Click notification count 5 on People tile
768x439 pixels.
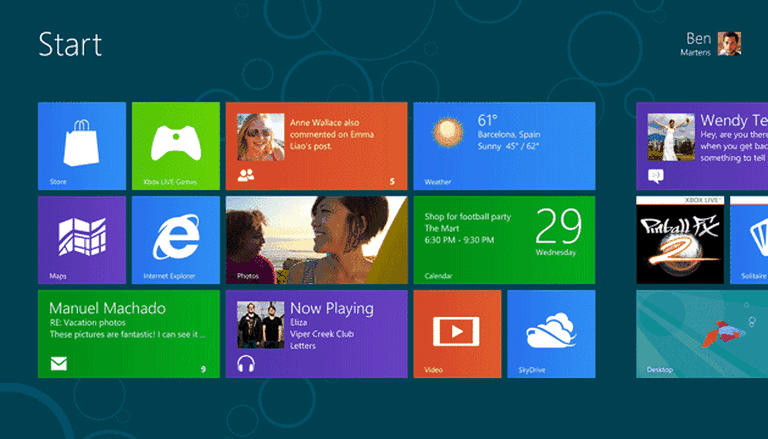pyautogui.click(x=392, y=181)
